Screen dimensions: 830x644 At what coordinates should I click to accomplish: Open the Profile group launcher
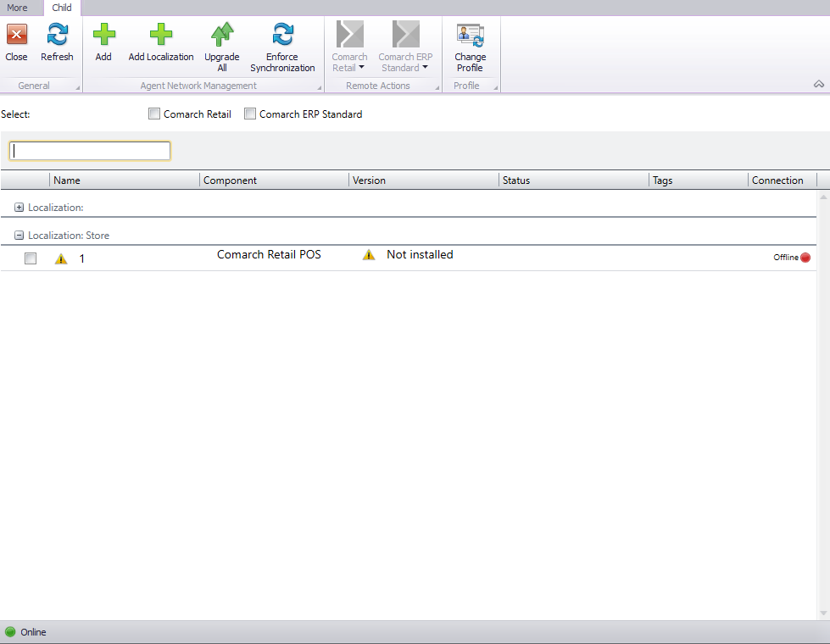pyautogui.click(x=496, y=88)
